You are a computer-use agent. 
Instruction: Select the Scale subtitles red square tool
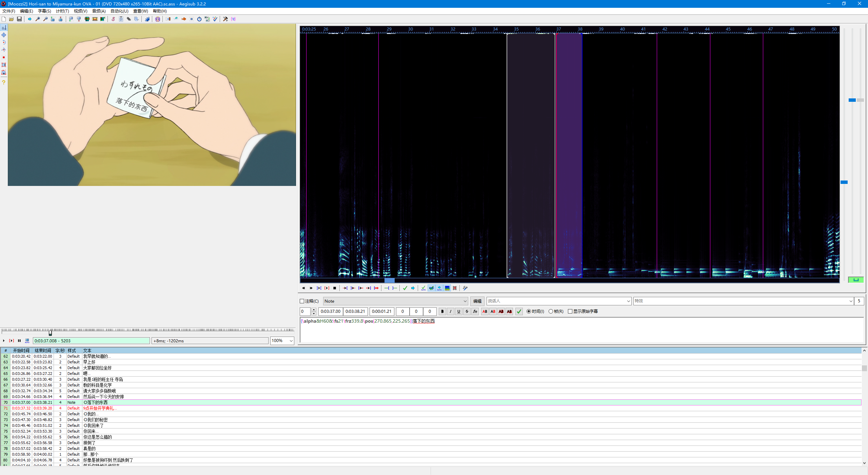(x=4, y=57)
